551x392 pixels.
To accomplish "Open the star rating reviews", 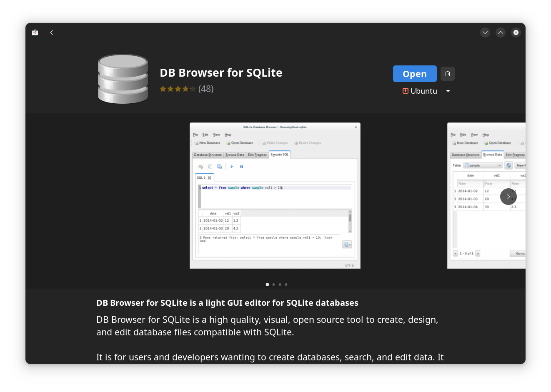I will click(x=178, y=89).
